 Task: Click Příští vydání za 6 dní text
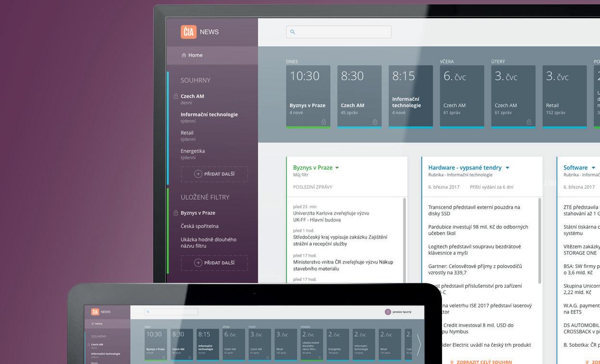491,187
